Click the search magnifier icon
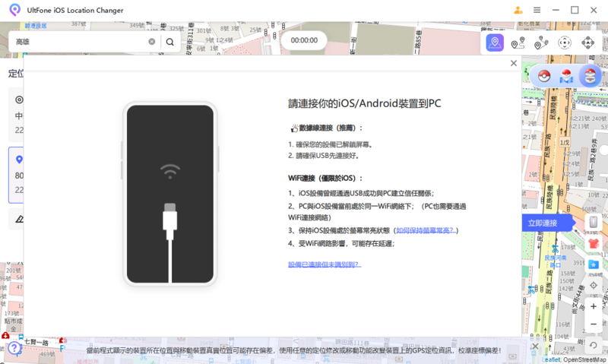Screen dimensions: 608x364 pos(169,42)
